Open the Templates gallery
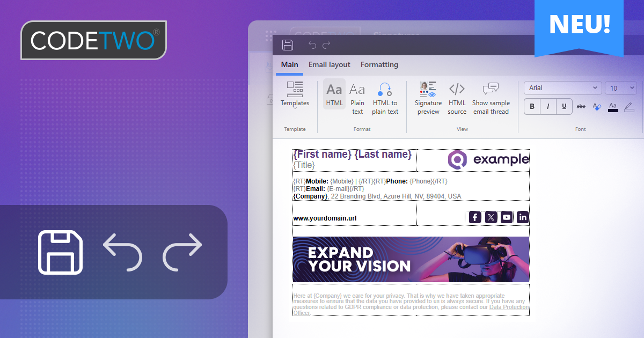This screenshot has width=644, height=338. click(x=295, y=95)
